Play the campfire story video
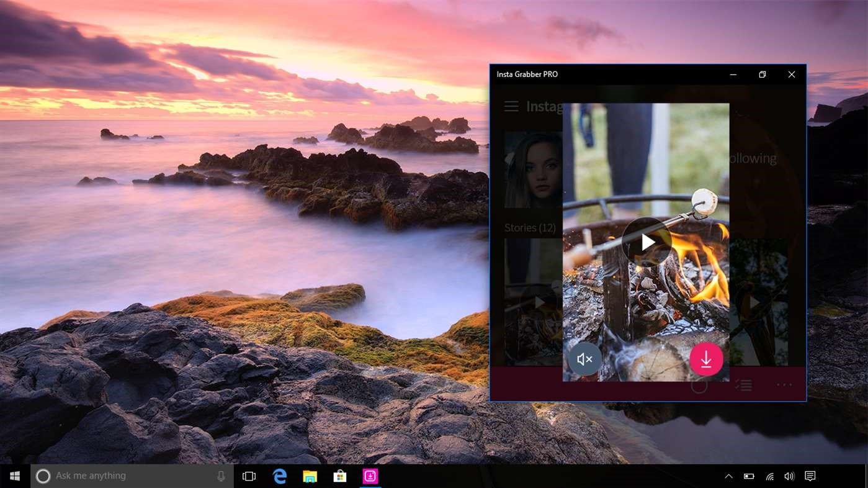This screenshot has height=488, width=868. coord(647,242)
